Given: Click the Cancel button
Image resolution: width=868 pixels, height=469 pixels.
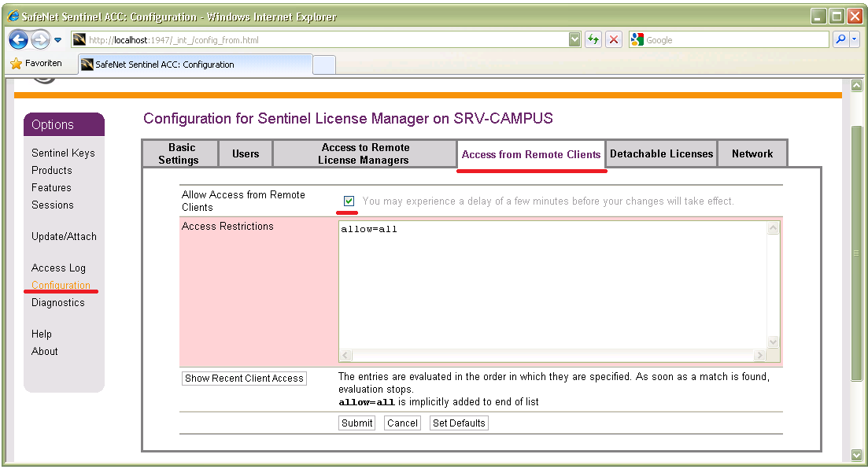Looking at the screenshot, I should tap(402, 423).
